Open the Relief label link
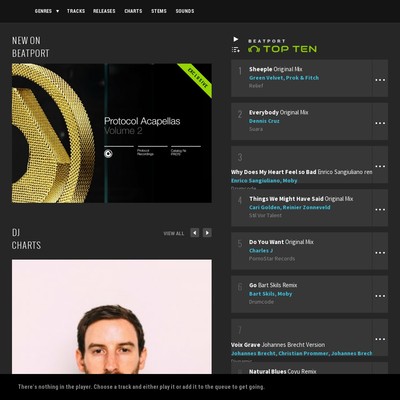 pyautogui.click(x=256, y=86)
